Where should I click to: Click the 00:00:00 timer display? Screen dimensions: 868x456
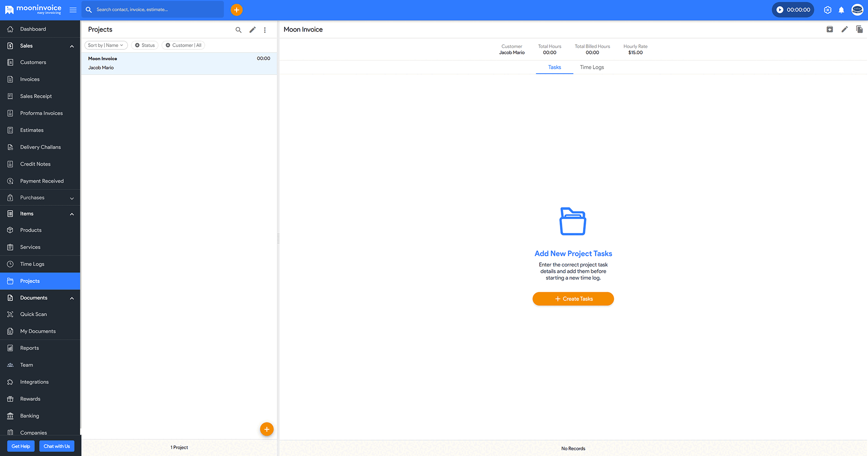(x=798, y=9)
